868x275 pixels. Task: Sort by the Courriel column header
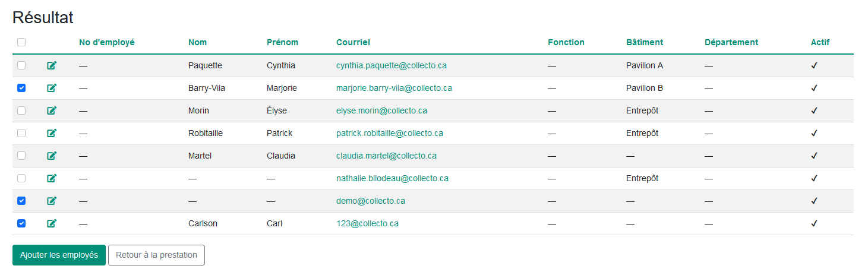point(353,42)
